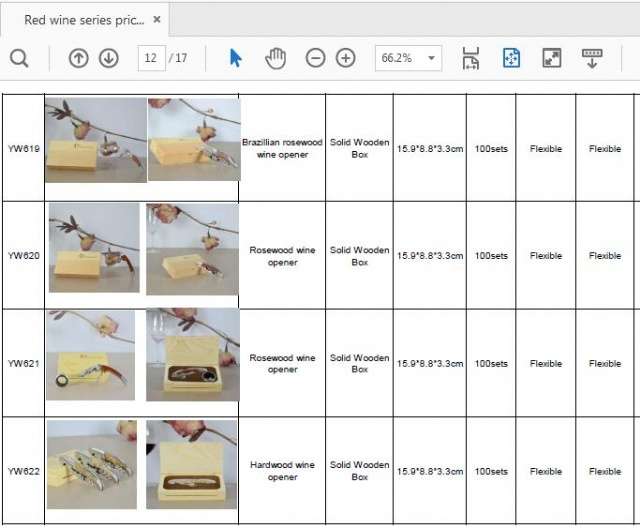
Task: Click second 'Flexible' in YW621 row
Action: [x=605, y=364]
